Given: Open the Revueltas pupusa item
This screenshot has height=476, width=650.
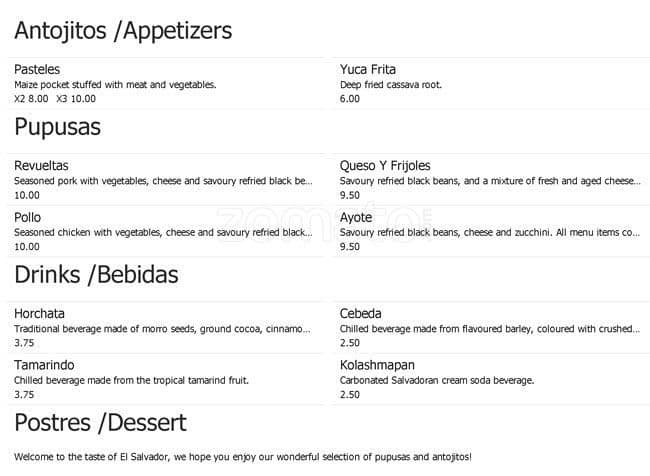Looking at the screenshot, I should pyautogui.click(x=41, y=165).
